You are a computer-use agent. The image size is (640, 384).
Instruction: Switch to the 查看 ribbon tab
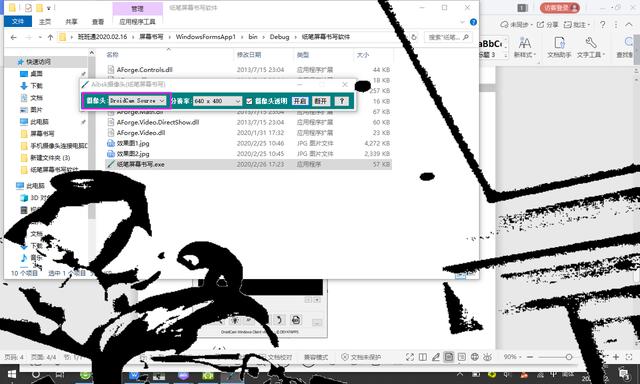[x=98, y=22]
